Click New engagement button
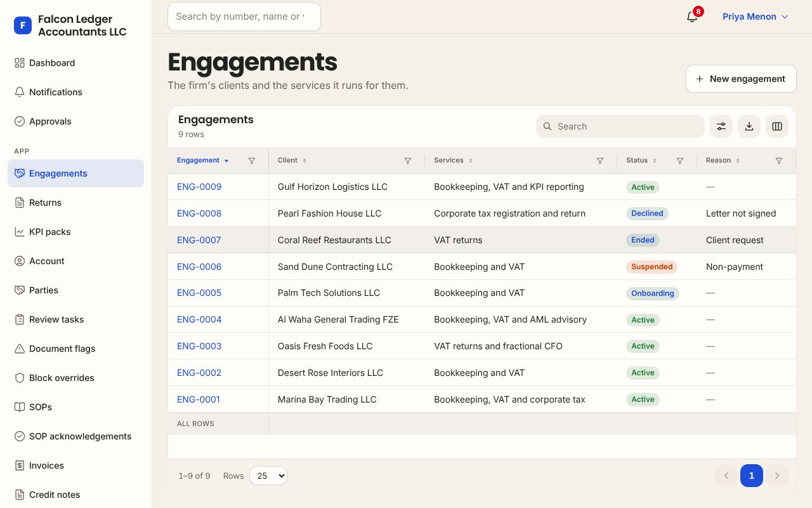 741,79
